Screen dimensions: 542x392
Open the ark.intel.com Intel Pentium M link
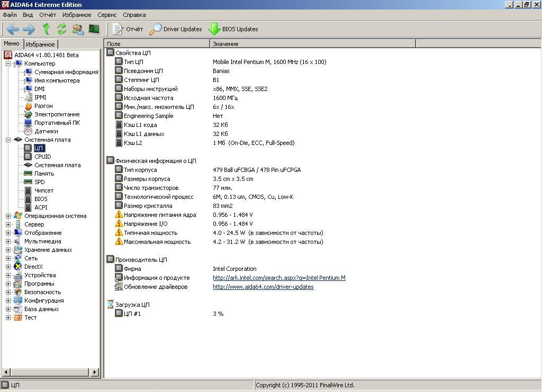[x=279, y=278]
